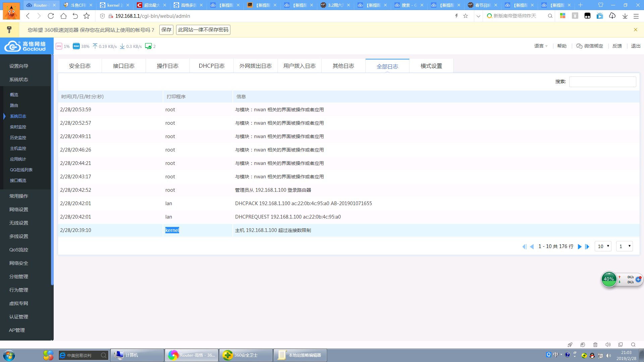This screenshot has height=362, width=644.
Task: Open page number dropdown showing 1
Action: (x=624, y=246)
